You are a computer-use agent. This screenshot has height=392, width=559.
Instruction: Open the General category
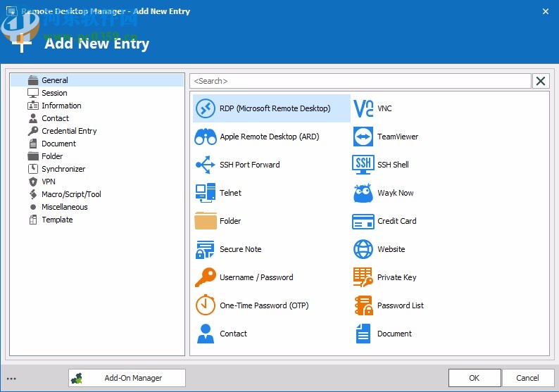point(97,80)
